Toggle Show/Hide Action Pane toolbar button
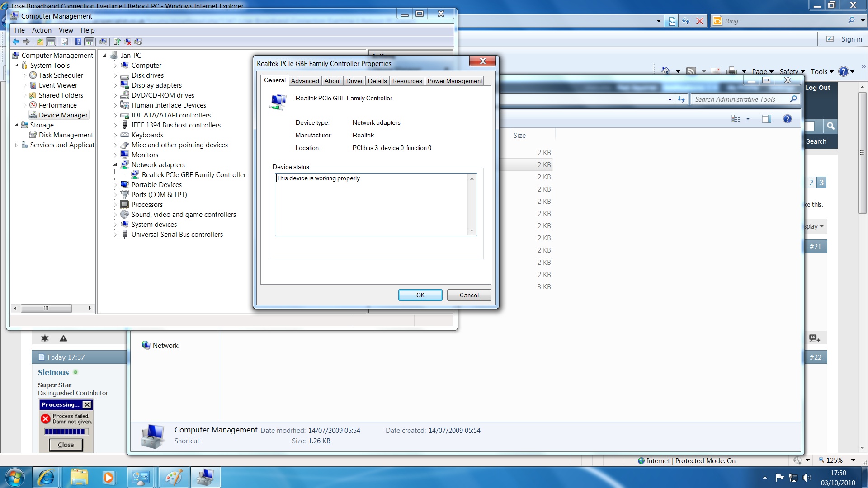The width and height of the screenshot is (868, 488). pos(90,42)
